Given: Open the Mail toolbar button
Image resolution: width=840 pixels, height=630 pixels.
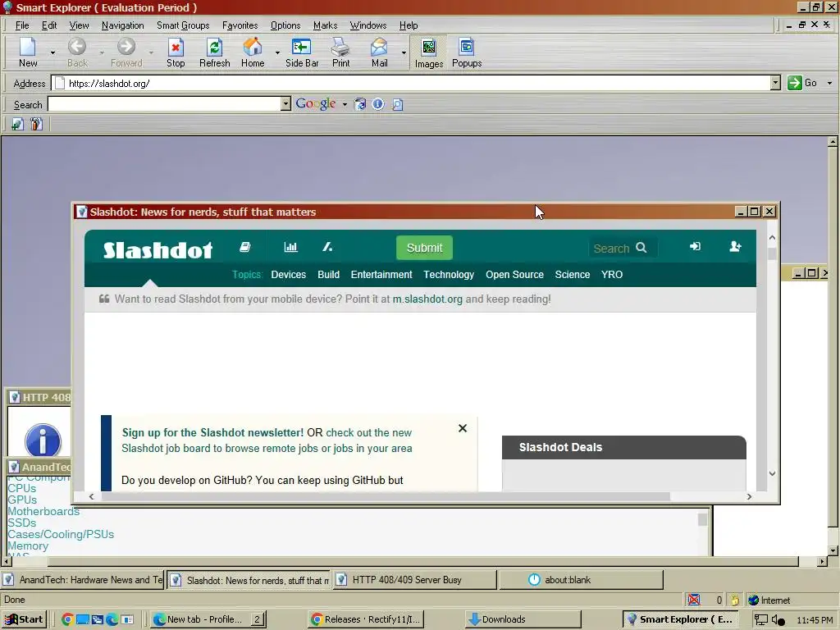Looking at the screenshot, I should [x=379, y=52].
